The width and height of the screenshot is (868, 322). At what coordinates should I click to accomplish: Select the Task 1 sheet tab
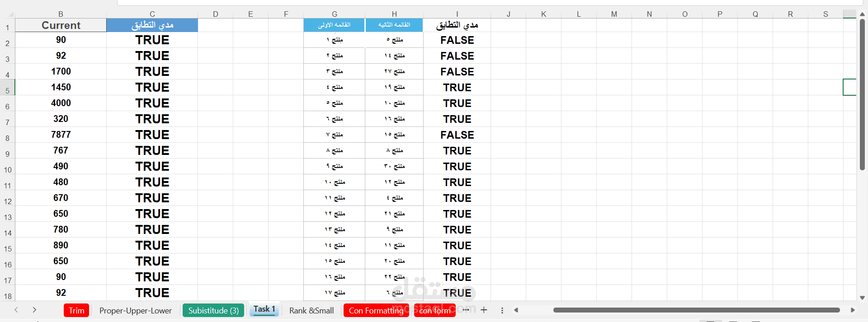(x=264, y=309)
